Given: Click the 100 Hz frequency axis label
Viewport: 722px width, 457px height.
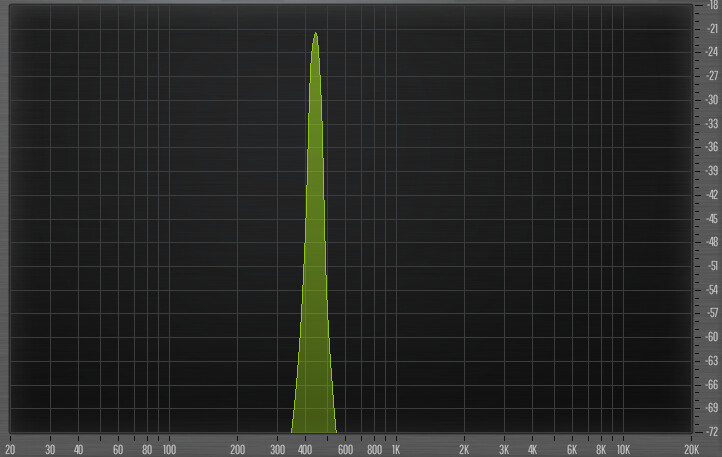Looking at the screenshot, I should coord(168,450).
